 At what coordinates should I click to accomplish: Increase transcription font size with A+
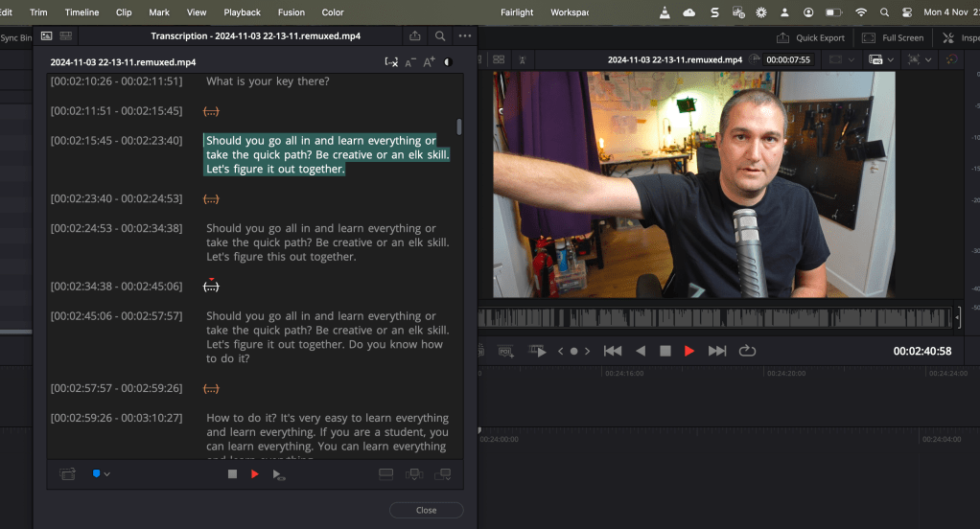[x=429, y=62]
